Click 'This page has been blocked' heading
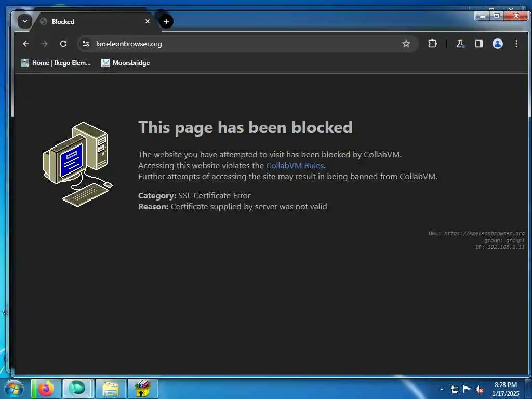This screenshot has width=532, height=399. coord(245,128)
